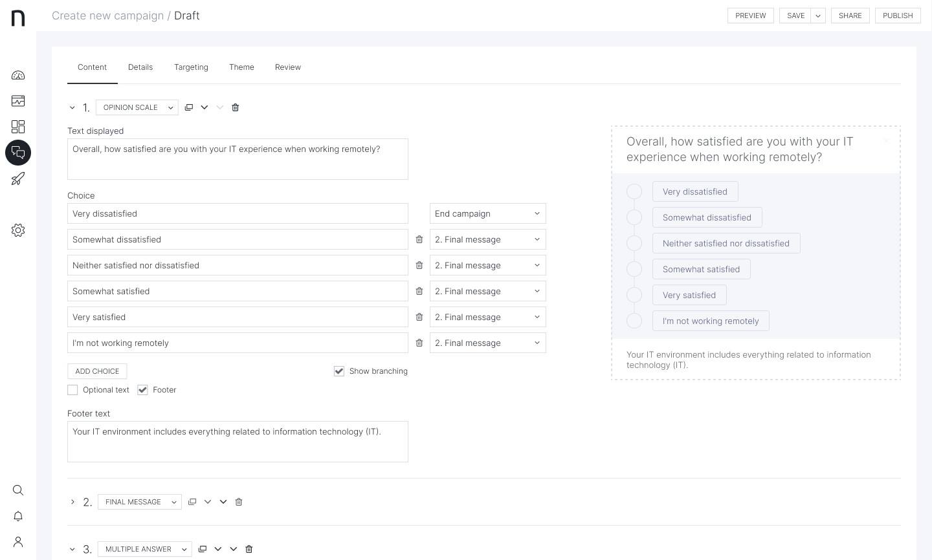Open notifications bell icon

(x=18, y=516)
